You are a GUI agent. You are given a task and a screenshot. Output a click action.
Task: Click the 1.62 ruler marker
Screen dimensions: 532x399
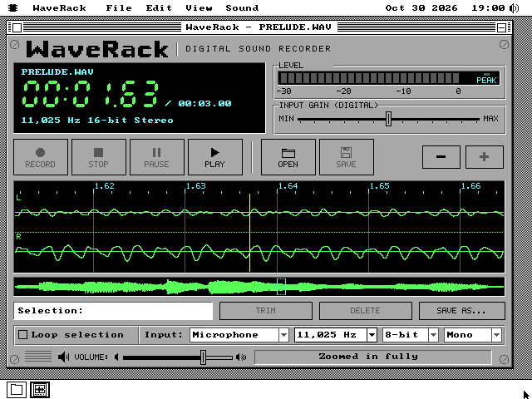[x=105, y=186]
